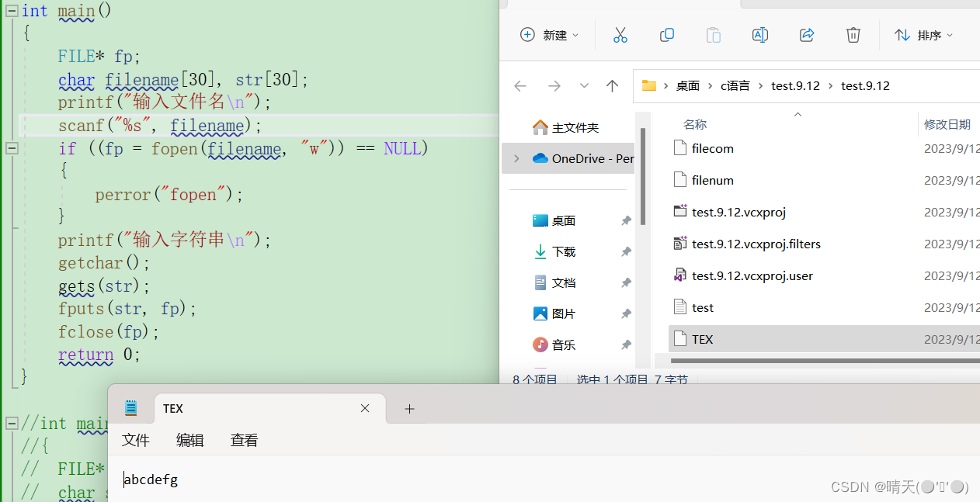Screen dimensions: 980x502
Task: Select the TEX file in Explorer
Action: (x=824, y=339)
